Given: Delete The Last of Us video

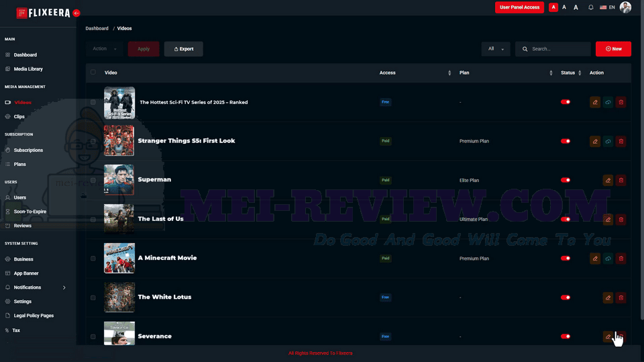Looking at the screenshot, I should (621, 219).
